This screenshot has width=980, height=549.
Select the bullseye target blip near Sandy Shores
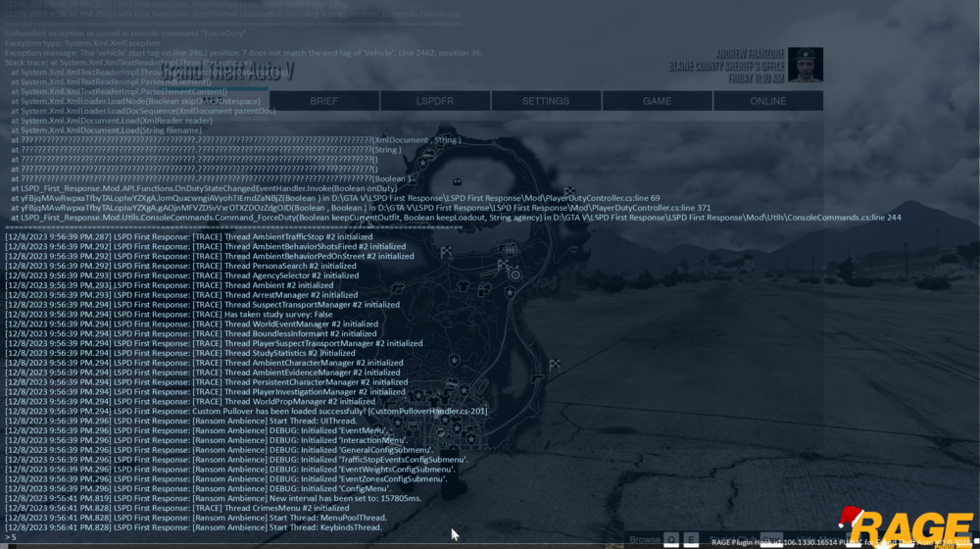pyautogui.click(x=514, y=274)
